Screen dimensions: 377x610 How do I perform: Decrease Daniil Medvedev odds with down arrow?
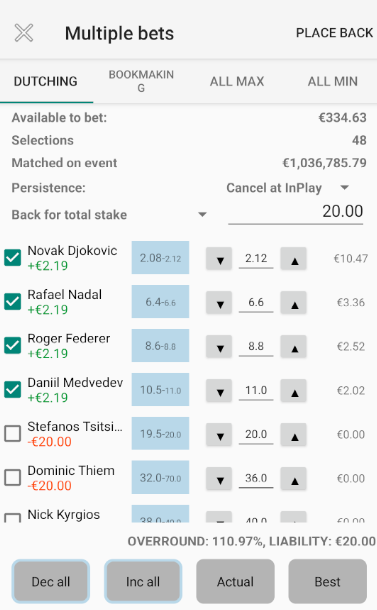[x=219, y=391]
